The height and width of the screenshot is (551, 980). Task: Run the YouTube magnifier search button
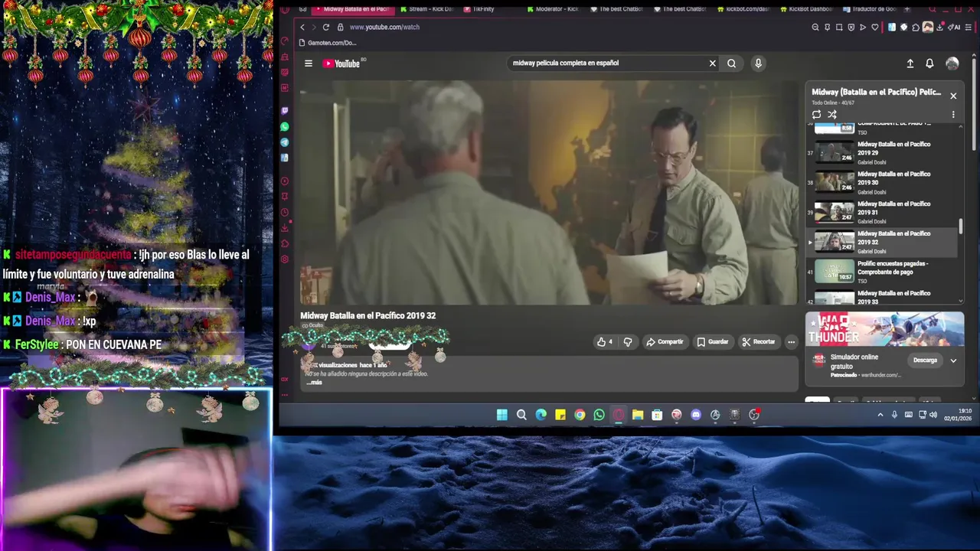tap(731, 64)
